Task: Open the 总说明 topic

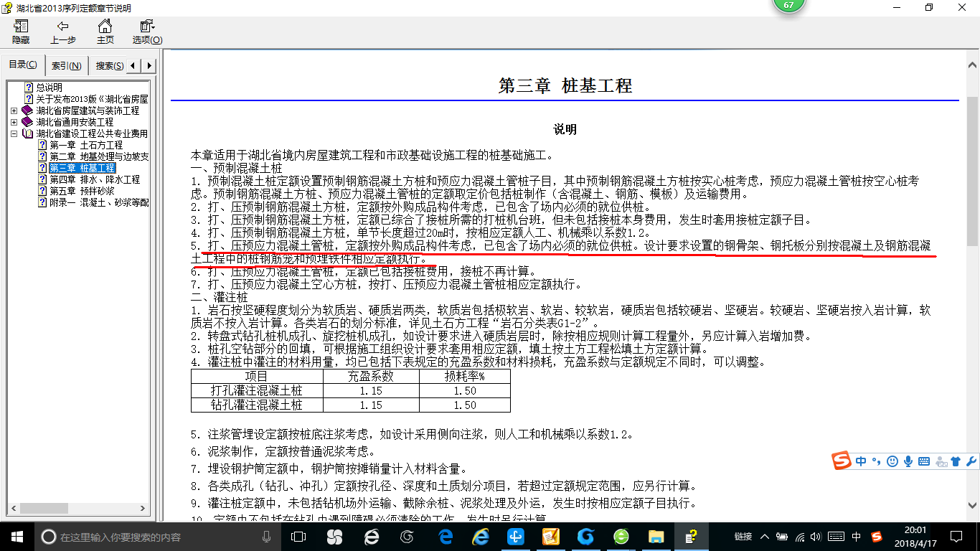Action: tap(50, 88)
